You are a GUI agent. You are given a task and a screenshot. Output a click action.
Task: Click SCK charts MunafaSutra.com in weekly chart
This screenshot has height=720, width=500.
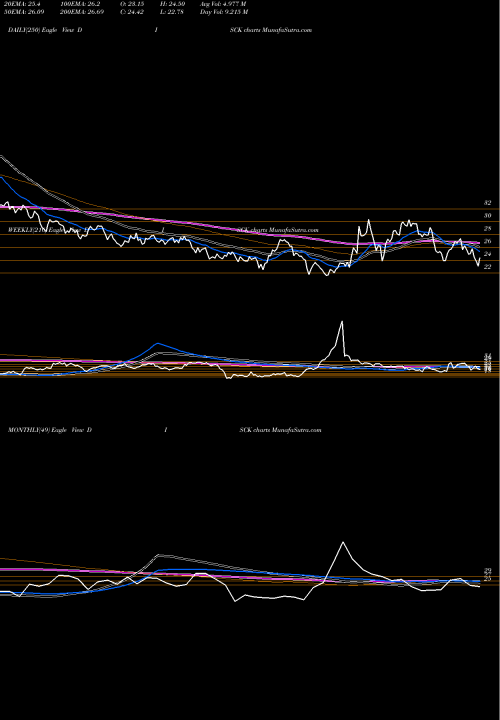pos(278,230)
